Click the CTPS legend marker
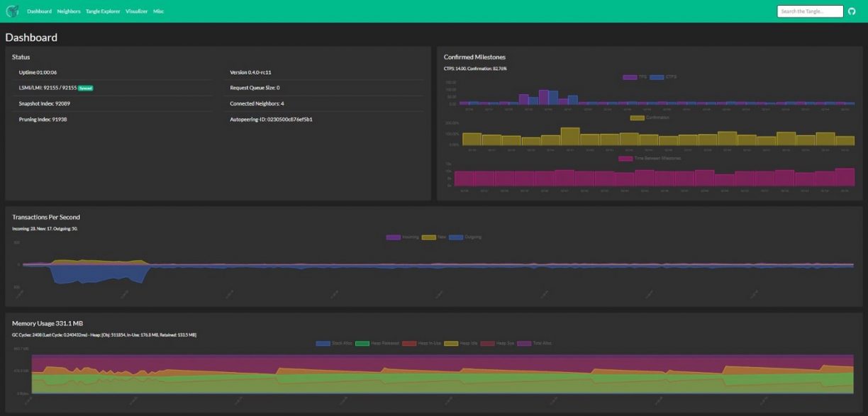This screenshot has height=416, width=868. click(656, 77)
